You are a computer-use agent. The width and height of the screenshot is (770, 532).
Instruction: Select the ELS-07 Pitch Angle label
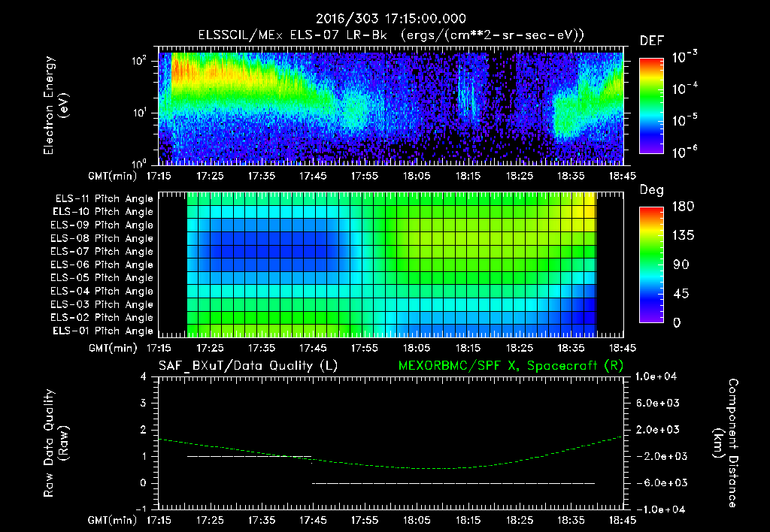pos(102,251)
